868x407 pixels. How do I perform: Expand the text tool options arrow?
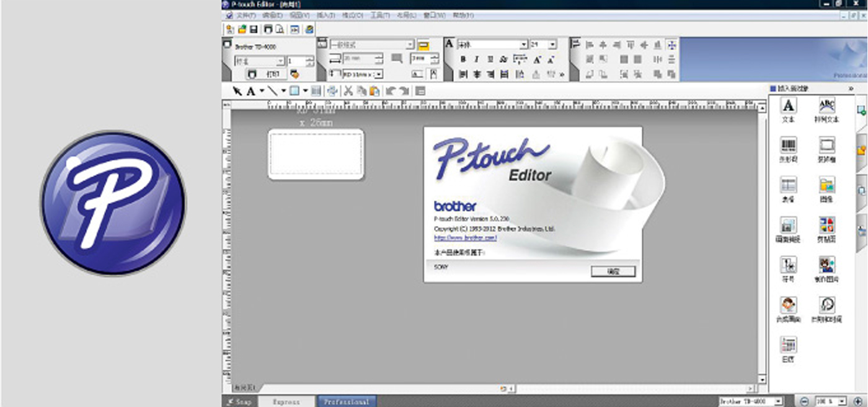point(262,91)
